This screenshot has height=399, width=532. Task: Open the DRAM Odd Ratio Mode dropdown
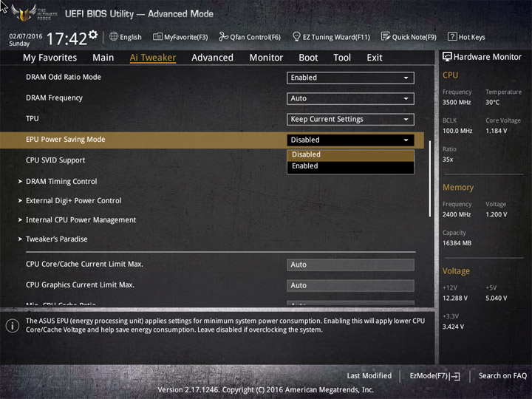tap(350, 78)
